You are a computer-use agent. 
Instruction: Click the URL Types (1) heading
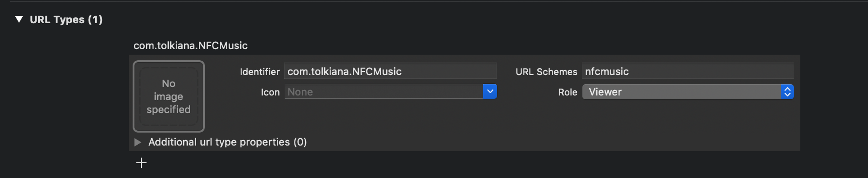pos(66,19)
